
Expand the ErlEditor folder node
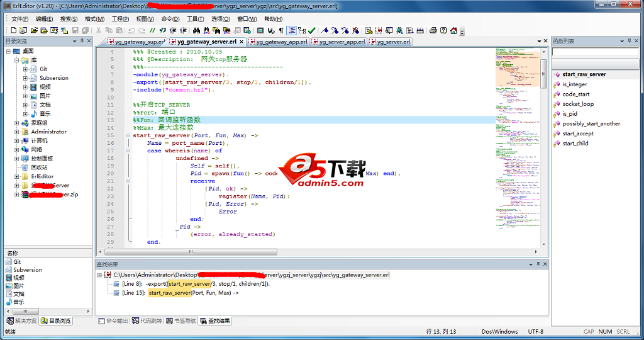tap(17, 176)
